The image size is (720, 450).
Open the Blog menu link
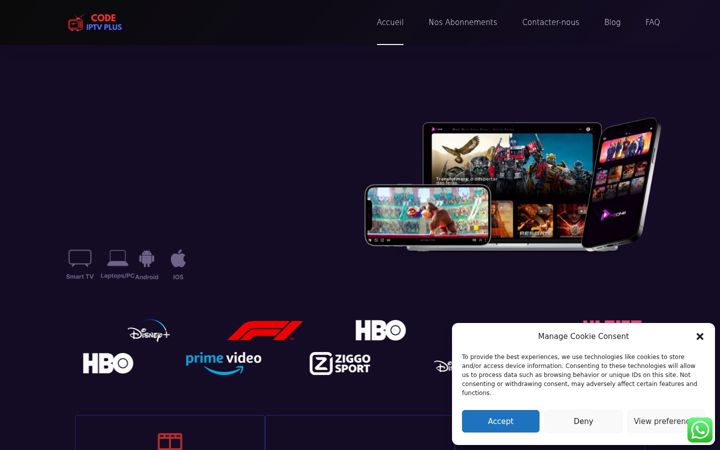tap(612, 22)
